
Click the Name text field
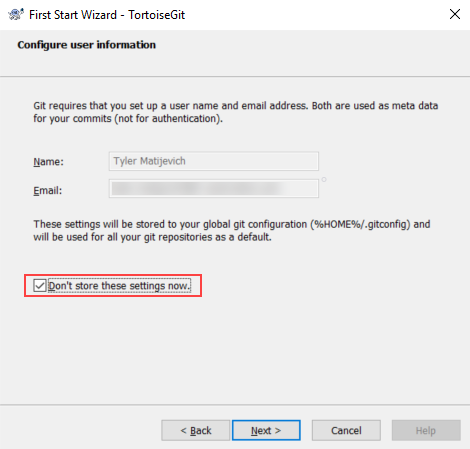(214, 161)
